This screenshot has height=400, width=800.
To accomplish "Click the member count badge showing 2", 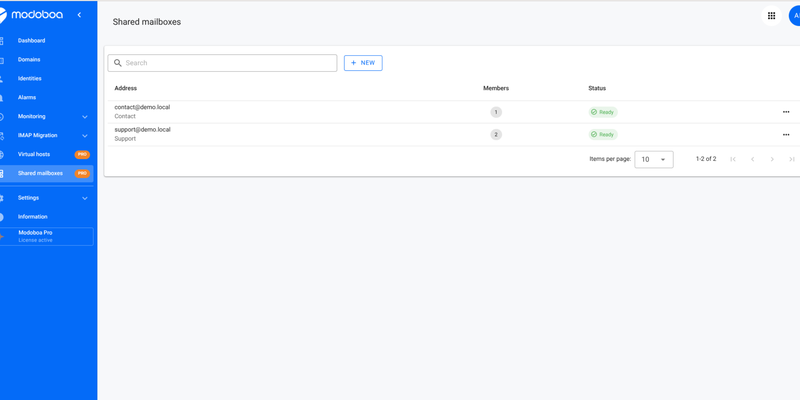I will click(496, 135).
